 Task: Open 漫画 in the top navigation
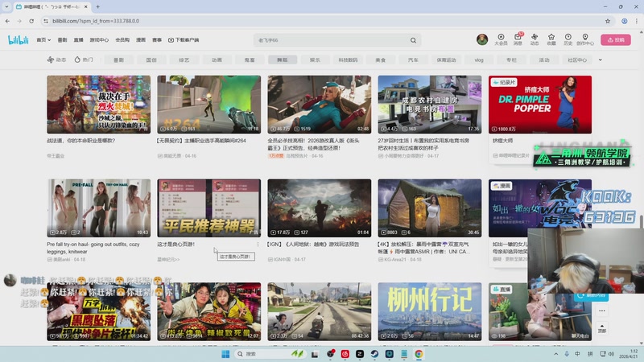coord(141,39)
